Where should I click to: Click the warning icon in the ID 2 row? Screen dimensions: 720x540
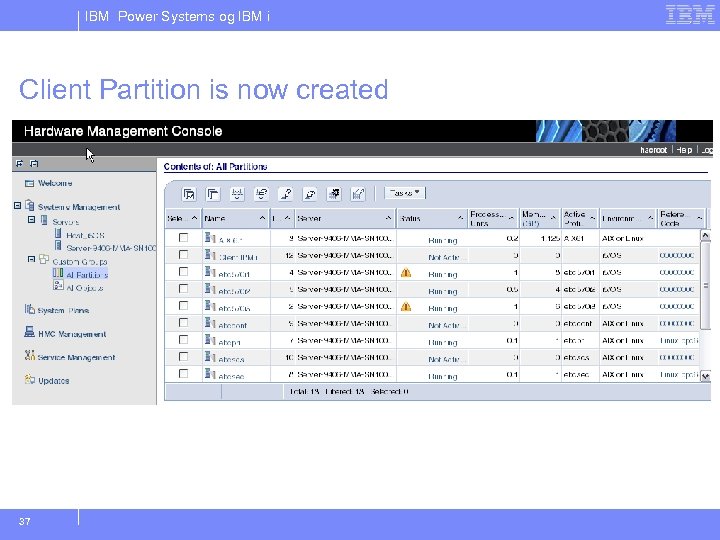coord(406,307)
